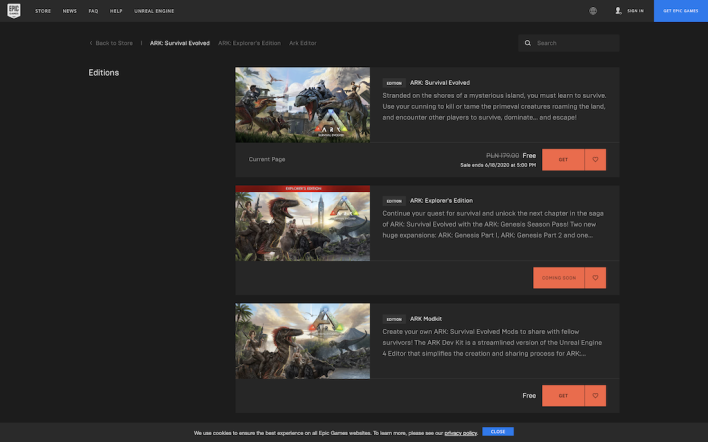Open ARK Modkit cover thumbnail

click(303, 341)
